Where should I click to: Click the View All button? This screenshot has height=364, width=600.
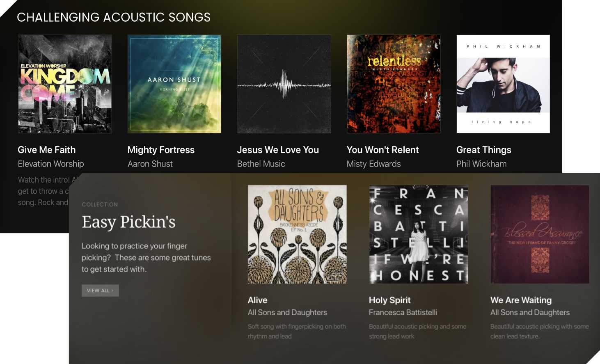coord(100,291)
